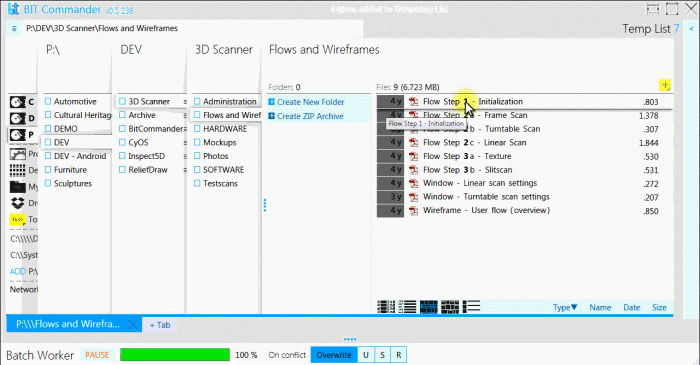Check the Archive folder checkbox
The width and height of the screenshot is (700, 365).
122,115
